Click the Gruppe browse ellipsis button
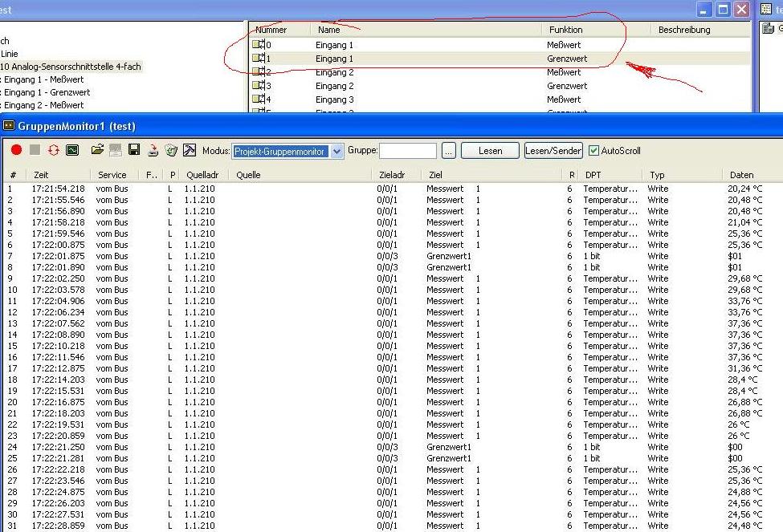This screenshot has height=532, width=783. 448,151
